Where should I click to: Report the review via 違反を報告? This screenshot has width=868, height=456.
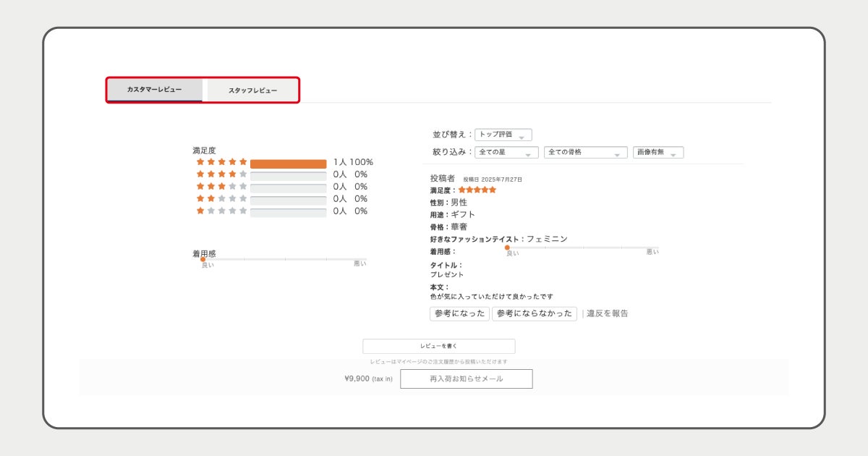click(608, 313)
